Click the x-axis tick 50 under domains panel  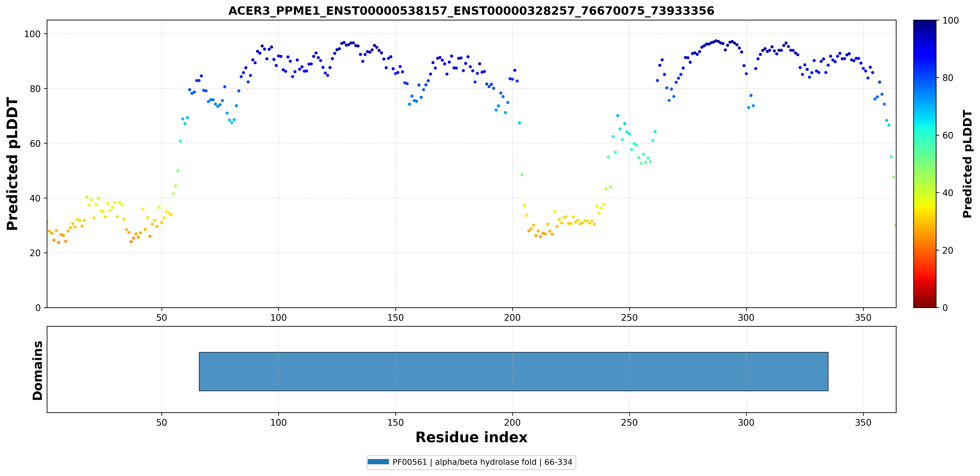(x=162, y=423)
